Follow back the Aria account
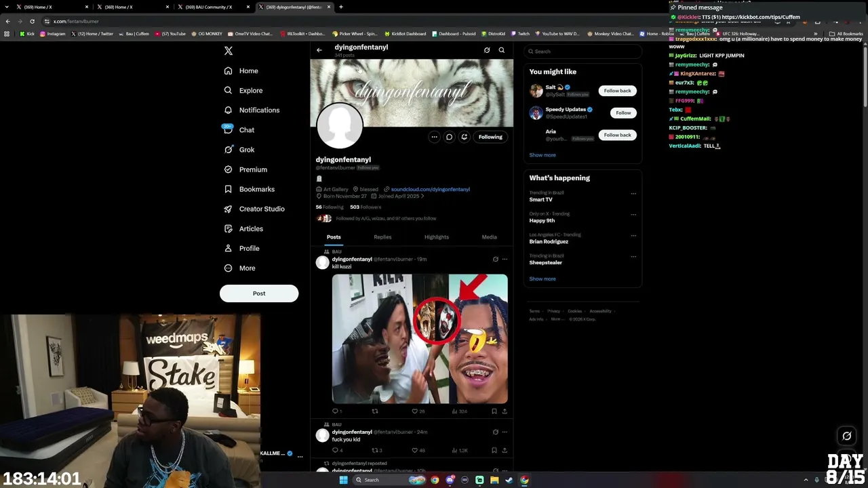Image resolution: width=868 pixels, height=488 pixels. (617, 135)
